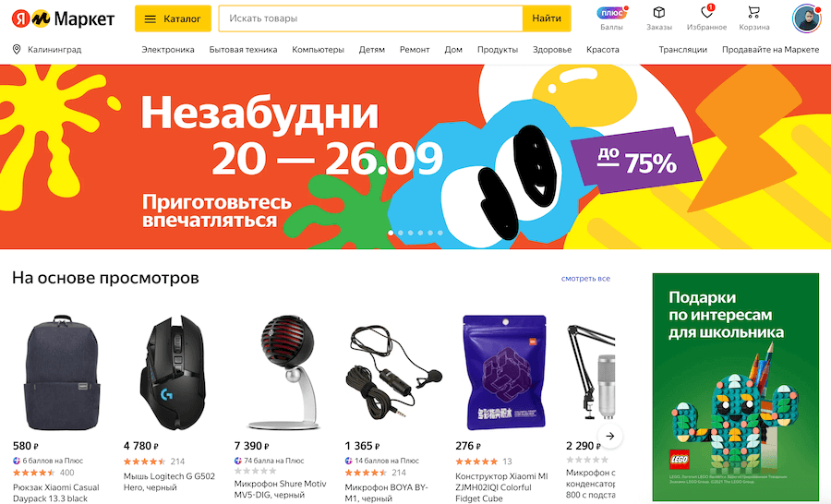Open the Избранное heart icon

[x=707, y=12]
